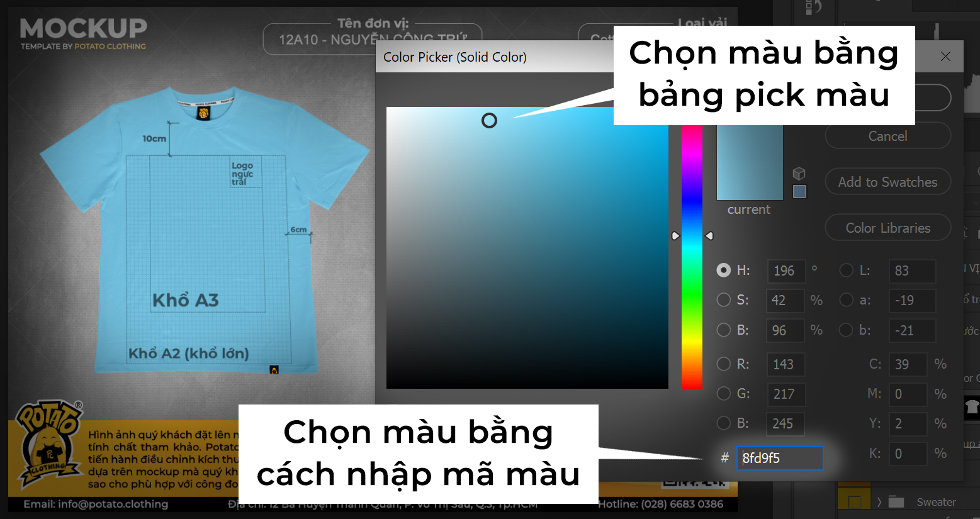980x519 pixels.
Task: Select the S saturation radio button
Action: pyautogui.click(x=724, y=300)
